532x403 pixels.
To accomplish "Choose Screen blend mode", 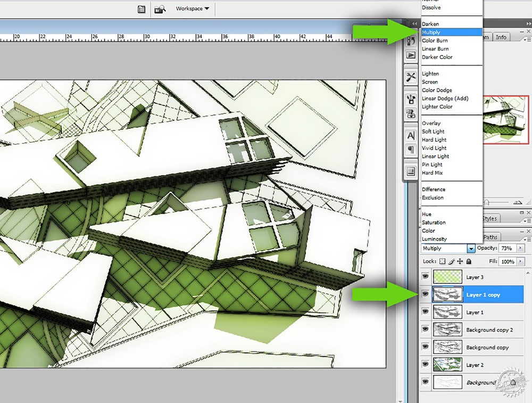I will pos(451,82).
